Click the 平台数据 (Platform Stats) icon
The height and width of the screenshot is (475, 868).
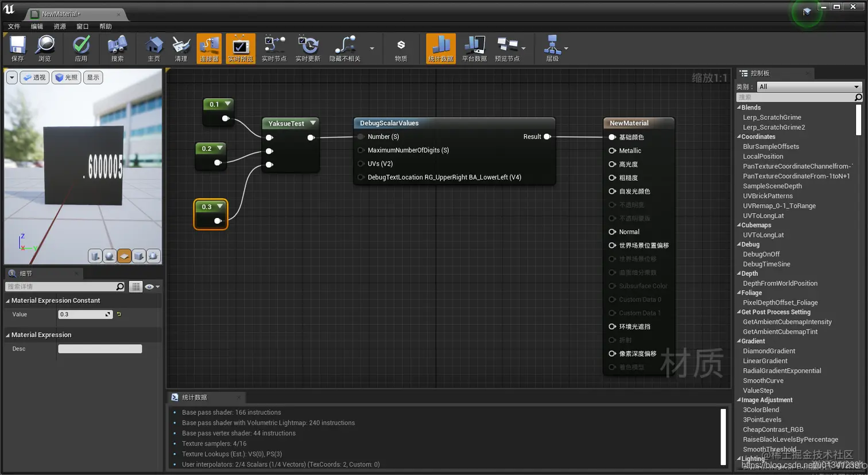(x=474, y=48)
